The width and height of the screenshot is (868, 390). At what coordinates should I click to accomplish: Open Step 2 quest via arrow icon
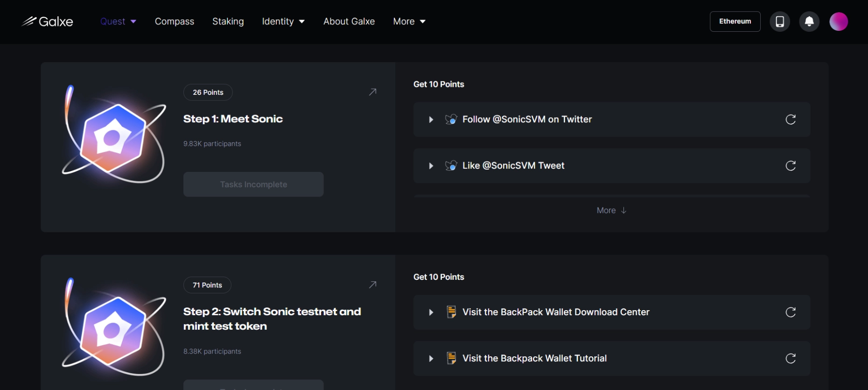click(372, 284)
